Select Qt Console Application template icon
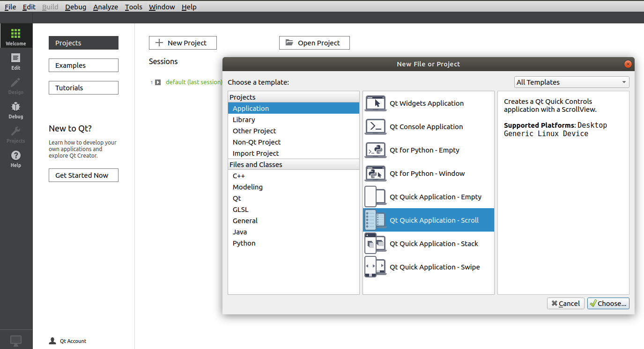Screen dimensions: 644x349 pos(375,127)
